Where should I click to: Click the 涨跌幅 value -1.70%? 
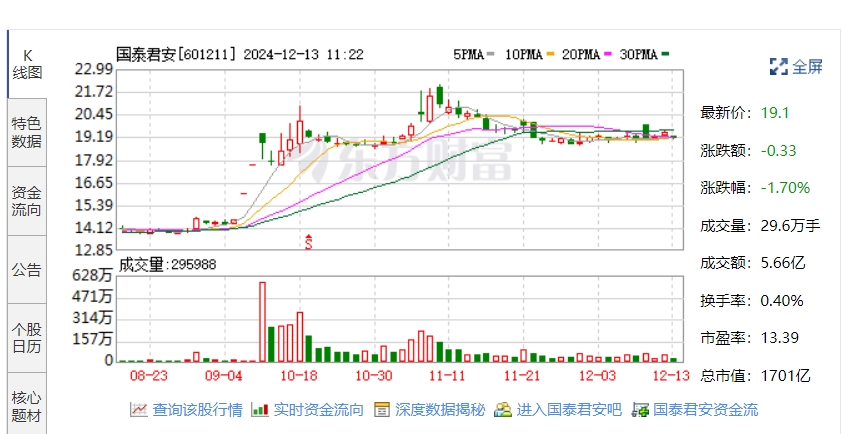click(x=785, y=188)
